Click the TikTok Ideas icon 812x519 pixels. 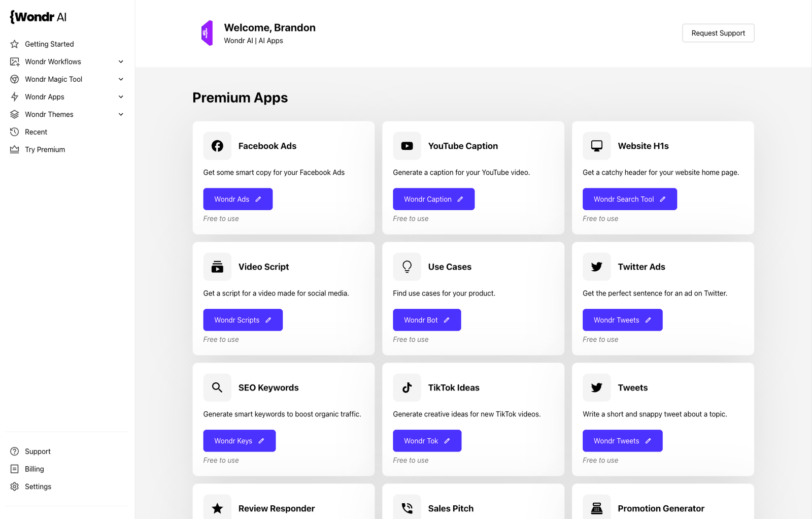pyautogui.click(x=407, y=387)
